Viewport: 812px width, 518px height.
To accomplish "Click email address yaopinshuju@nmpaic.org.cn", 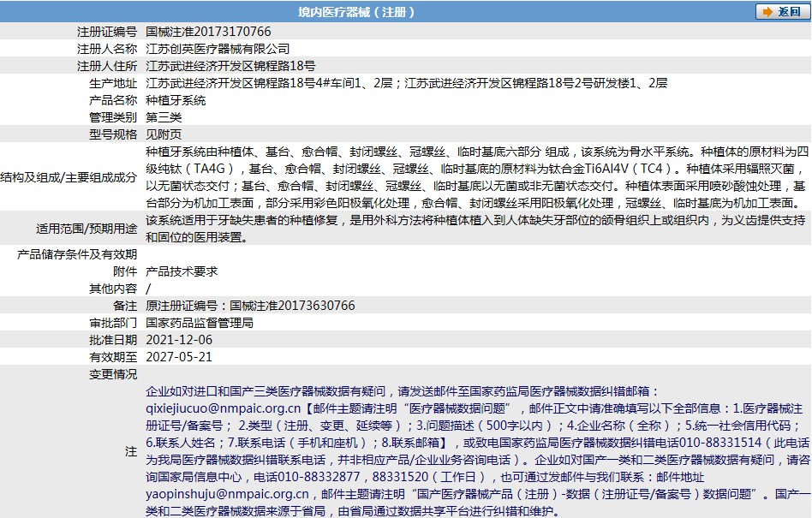I will point(227,494).
